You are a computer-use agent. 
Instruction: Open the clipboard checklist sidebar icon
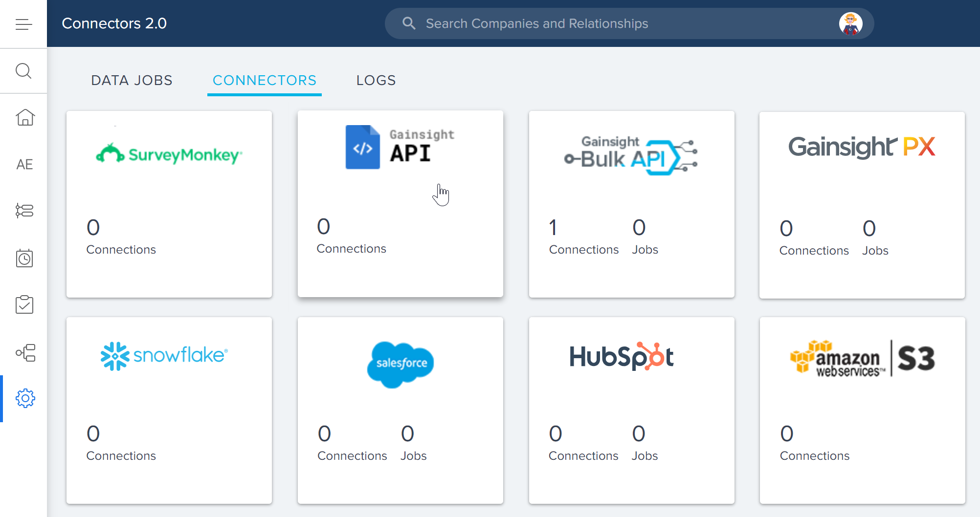click(24, 304)
